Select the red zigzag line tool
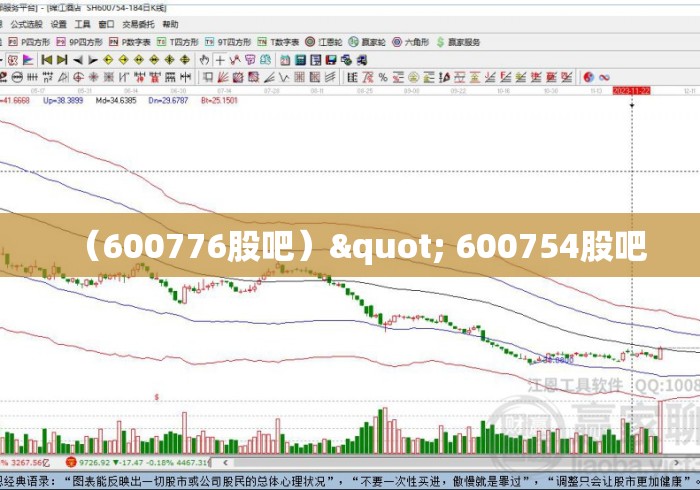Viewport: 700px width, 490px height. 235,60
